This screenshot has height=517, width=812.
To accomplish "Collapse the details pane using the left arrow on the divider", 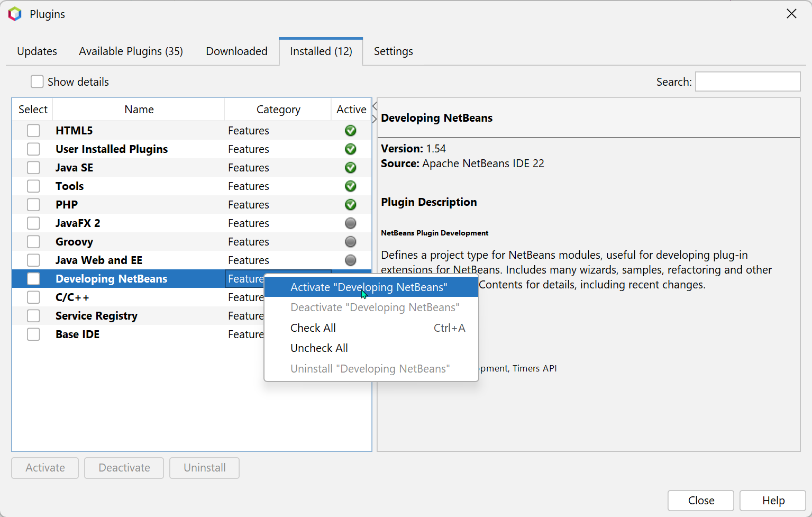I will pyautogui.click(x=375, y=106).
